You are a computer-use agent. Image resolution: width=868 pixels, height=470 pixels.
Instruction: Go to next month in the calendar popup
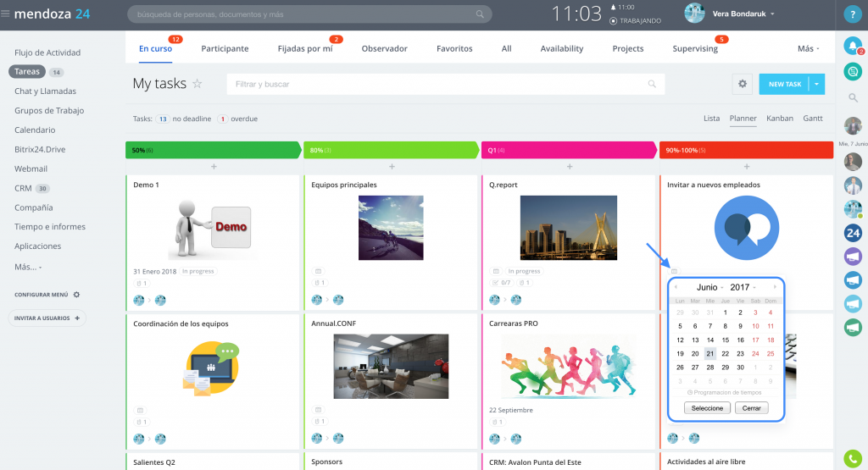click(x=775, y=287)
